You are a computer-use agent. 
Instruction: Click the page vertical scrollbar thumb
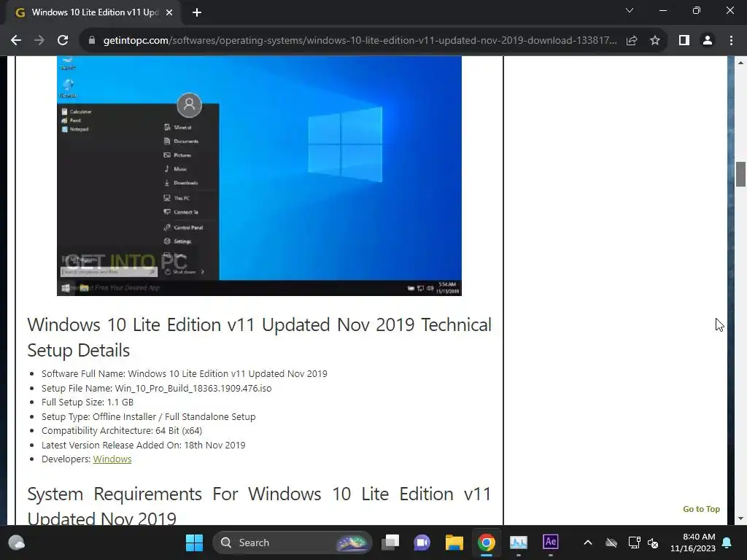coord(740,174)
